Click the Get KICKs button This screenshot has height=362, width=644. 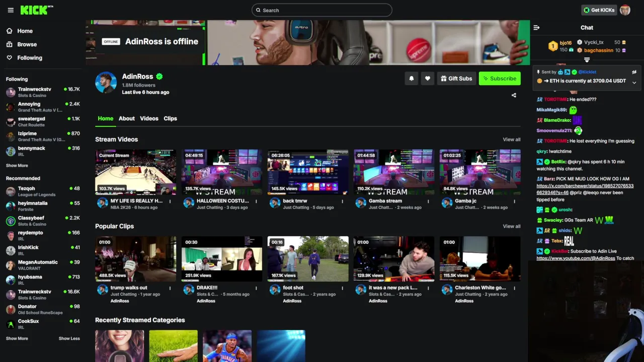pos(599,10)
